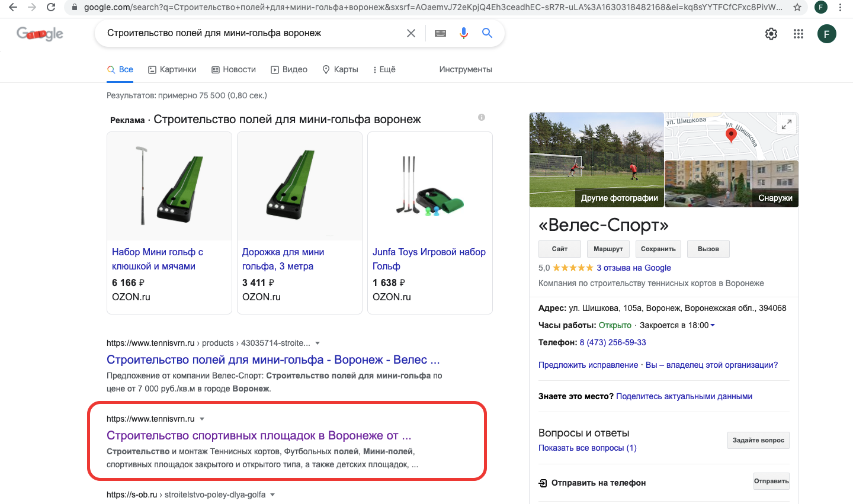
Task: Click the blue magnifier search icon
Action: click(487, 33)
